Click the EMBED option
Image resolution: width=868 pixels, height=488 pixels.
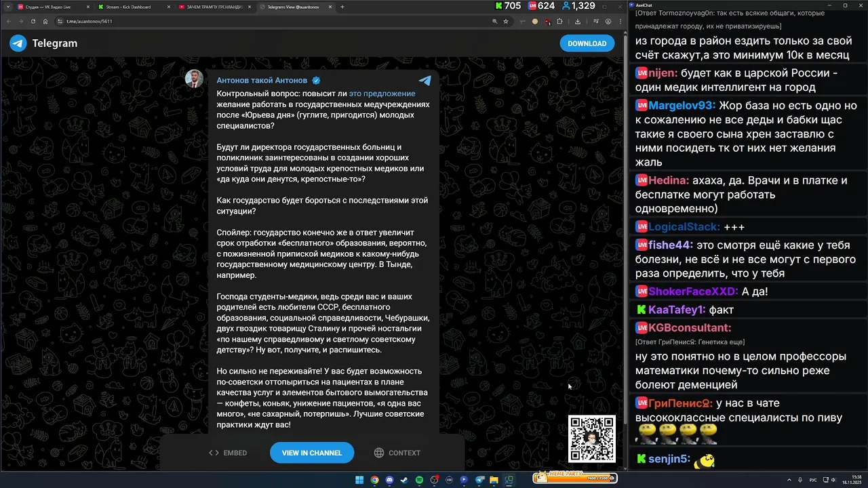pos(228,453)
